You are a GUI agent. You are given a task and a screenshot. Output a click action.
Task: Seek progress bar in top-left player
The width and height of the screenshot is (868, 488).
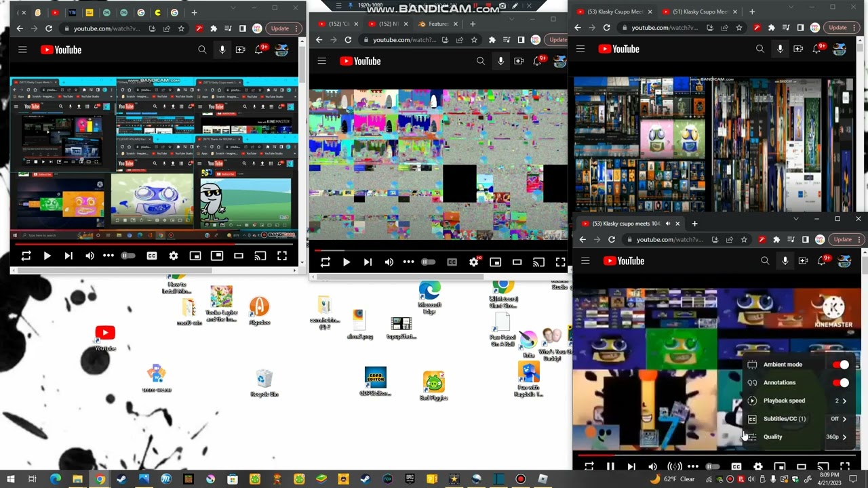[154, 245]
